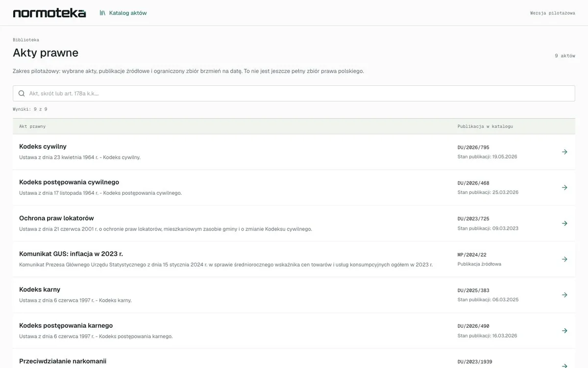Screen dimensions: 588x368
Task: Click the 'Wersja pilotażowa' label
Action: click(553, 13)
